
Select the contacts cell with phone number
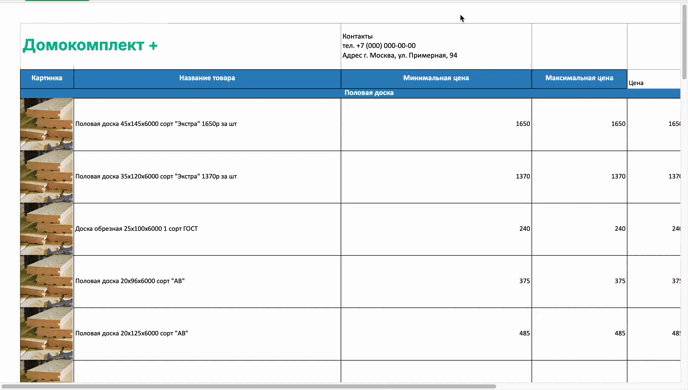[x=436, y=46]
